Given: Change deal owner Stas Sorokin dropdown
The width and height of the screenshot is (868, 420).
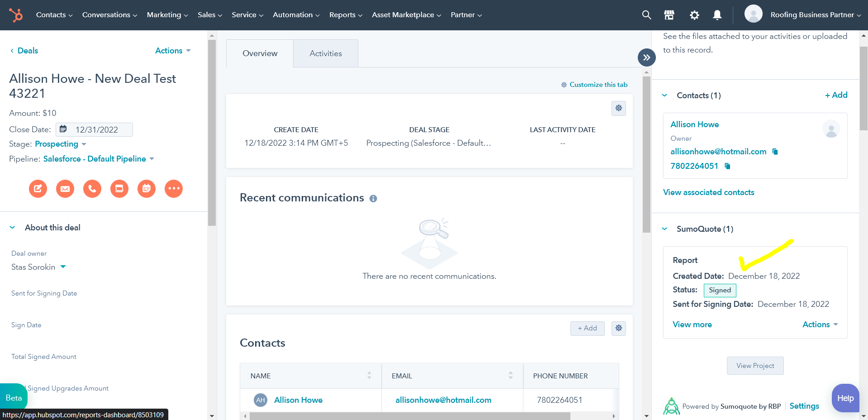Looking at the screenshot, I should (x=38, y=267).
